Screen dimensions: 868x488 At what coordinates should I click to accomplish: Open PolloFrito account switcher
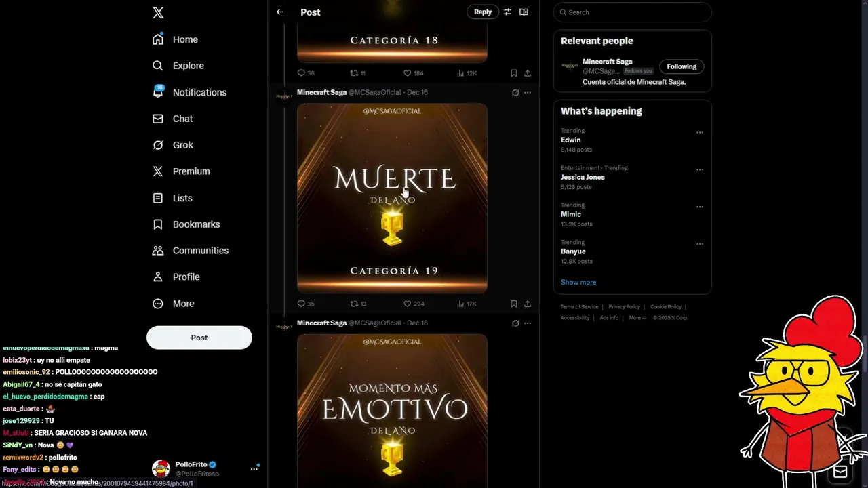click(x=205, y=469)
